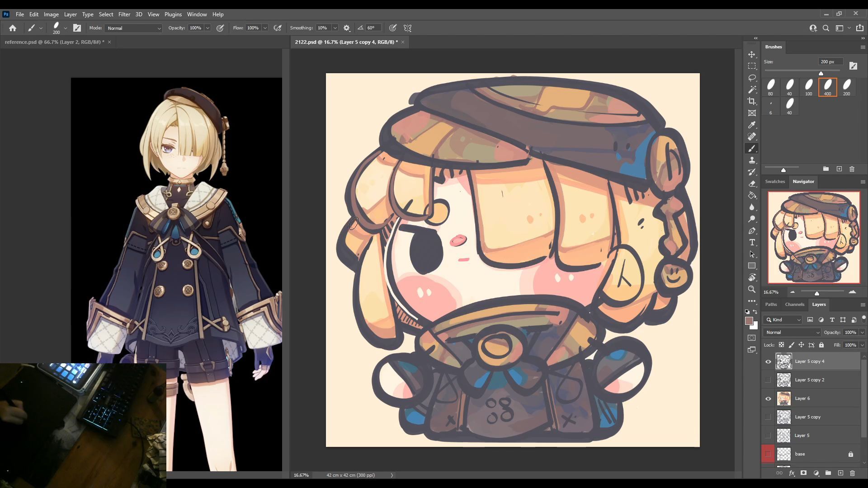This screenshot has width=868, height=488.
Task: Switch to the Channels tab
Action: click(x=794, y=305)
